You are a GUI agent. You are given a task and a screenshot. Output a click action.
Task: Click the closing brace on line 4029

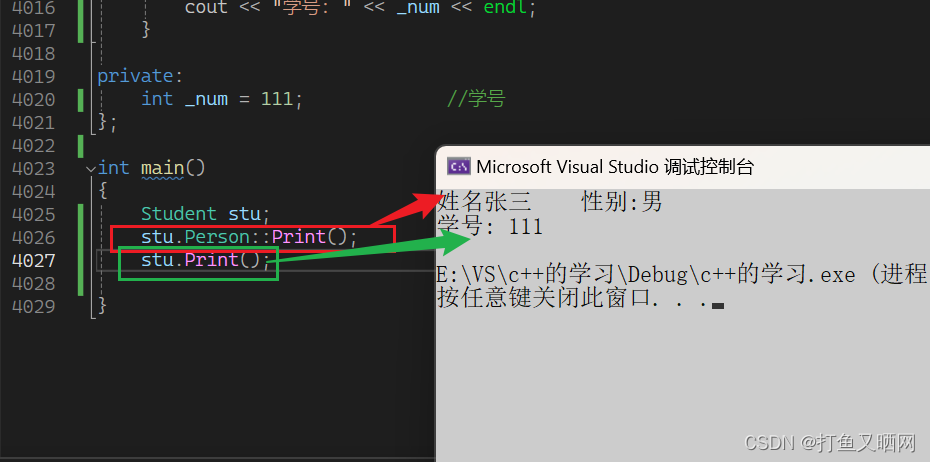(x=102, y=306)
